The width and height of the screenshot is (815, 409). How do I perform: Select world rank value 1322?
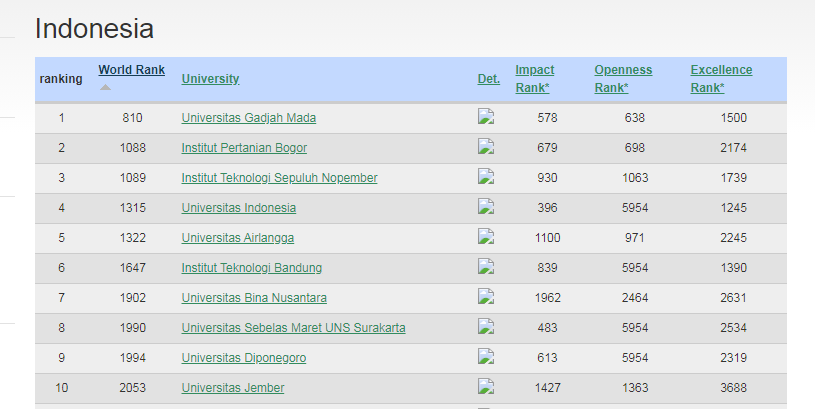(x=133, y=238)
